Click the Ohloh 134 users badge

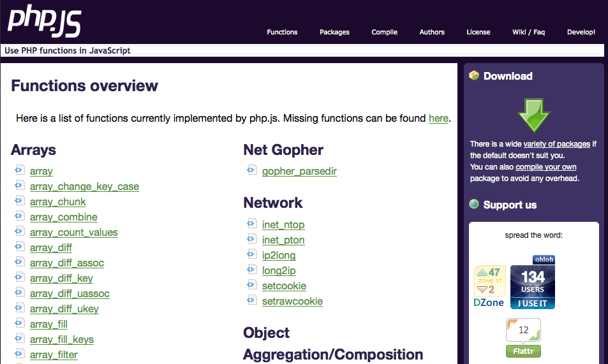533,282
